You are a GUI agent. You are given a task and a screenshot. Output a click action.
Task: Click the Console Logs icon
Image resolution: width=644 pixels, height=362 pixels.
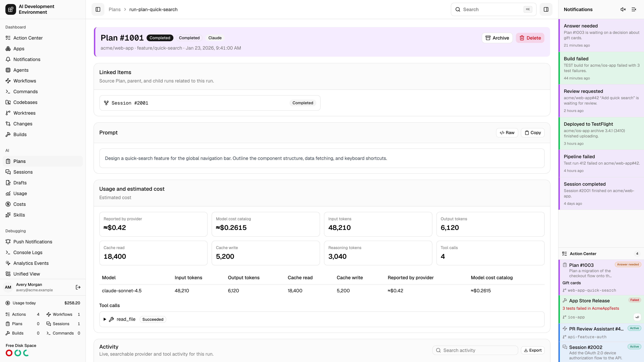coord(8,253)
